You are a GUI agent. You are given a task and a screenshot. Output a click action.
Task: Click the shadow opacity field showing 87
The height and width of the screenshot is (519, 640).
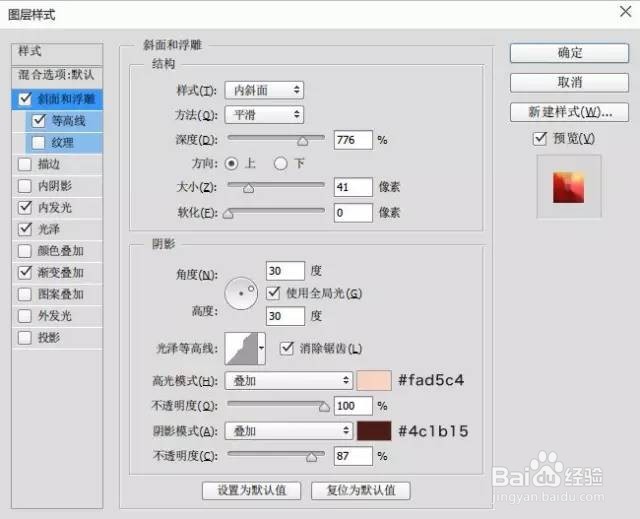(353, 456)
